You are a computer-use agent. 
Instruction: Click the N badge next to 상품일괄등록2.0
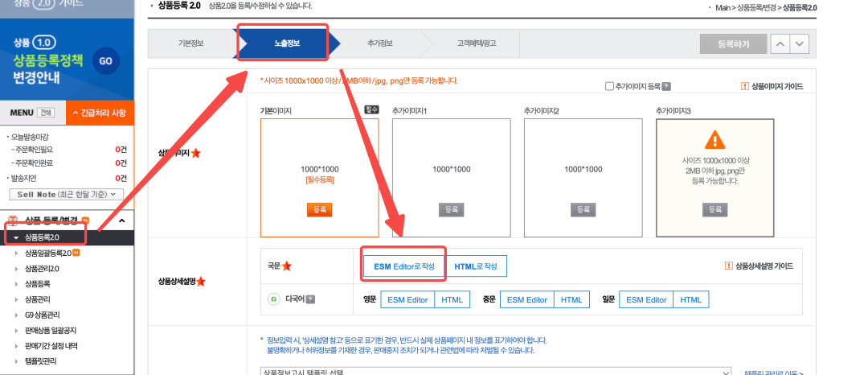pyautogui.click(x=76, y=253)
